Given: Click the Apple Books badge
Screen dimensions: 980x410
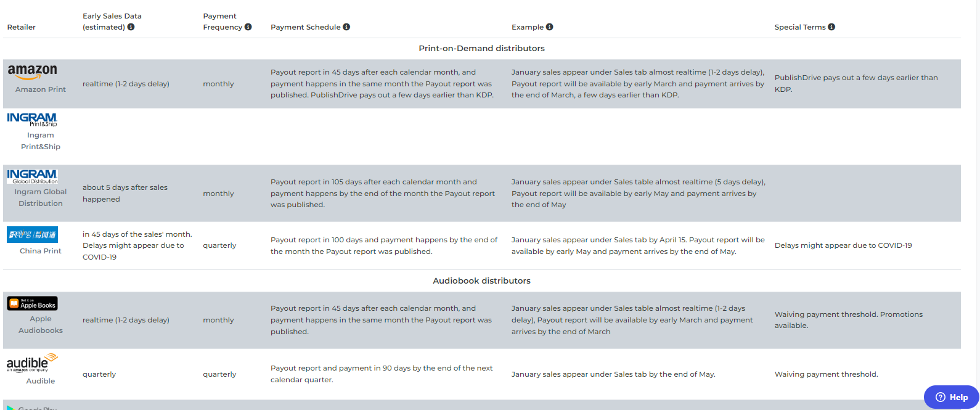Looking at the screenshot, I should tap(32, 303).
